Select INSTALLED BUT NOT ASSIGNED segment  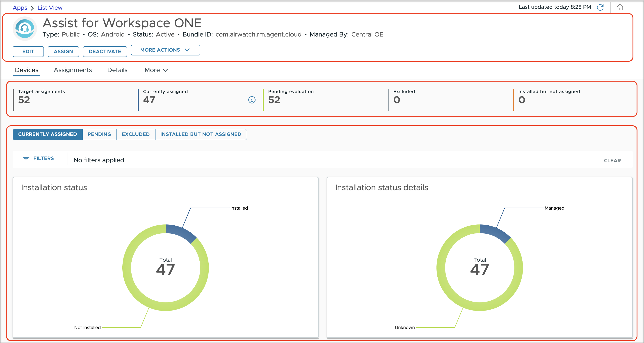coord(201,134)
